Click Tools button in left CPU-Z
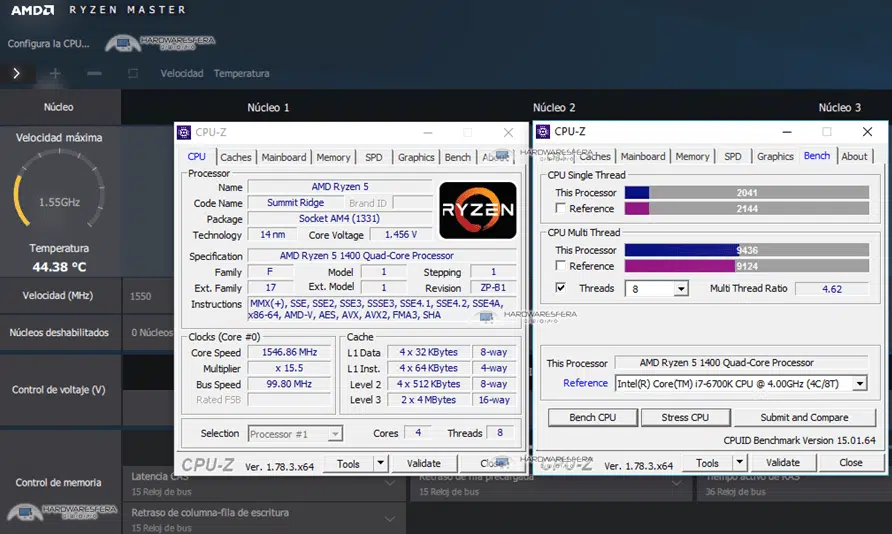Image resolution: width=892 pixels, height=534 pixels. pos(348,463)
